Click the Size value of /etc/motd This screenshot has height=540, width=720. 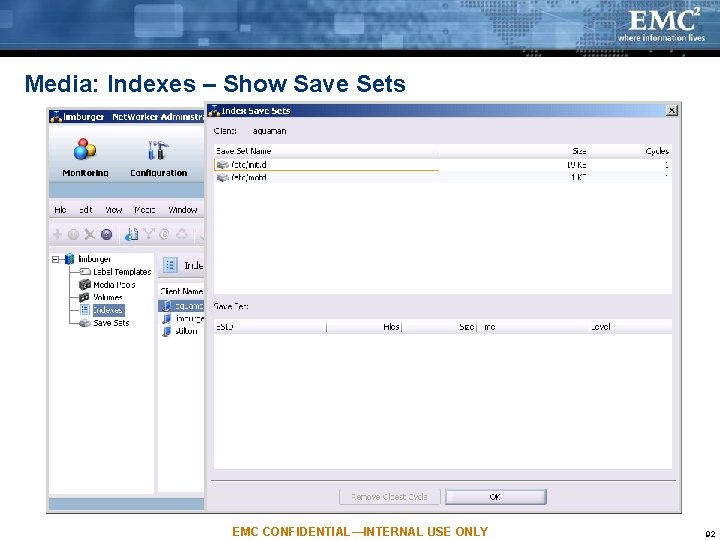coord(579,177)
